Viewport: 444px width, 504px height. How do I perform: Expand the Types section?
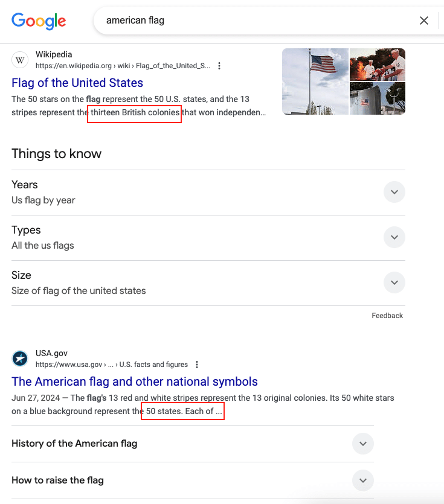394,237
